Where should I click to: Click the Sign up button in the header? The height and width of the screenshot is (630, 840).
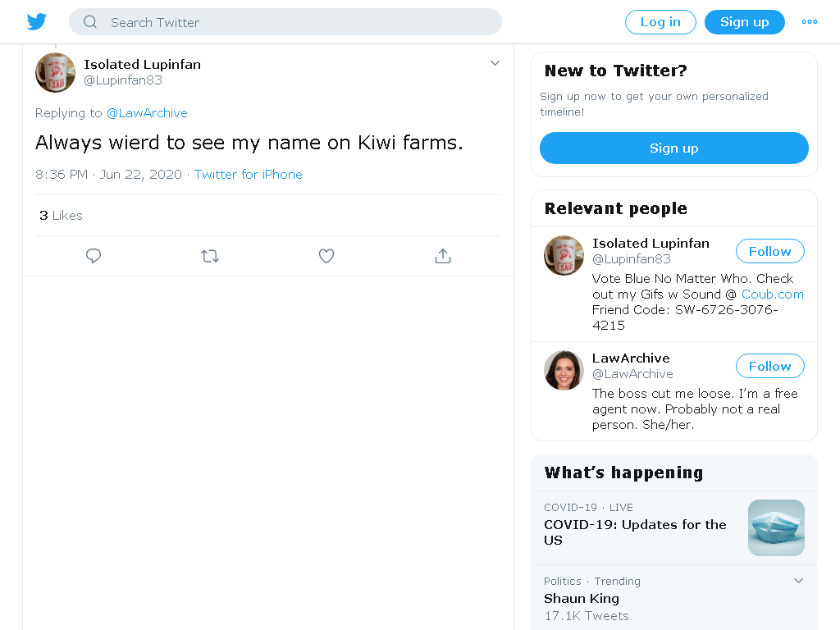(x=744, y=22)
